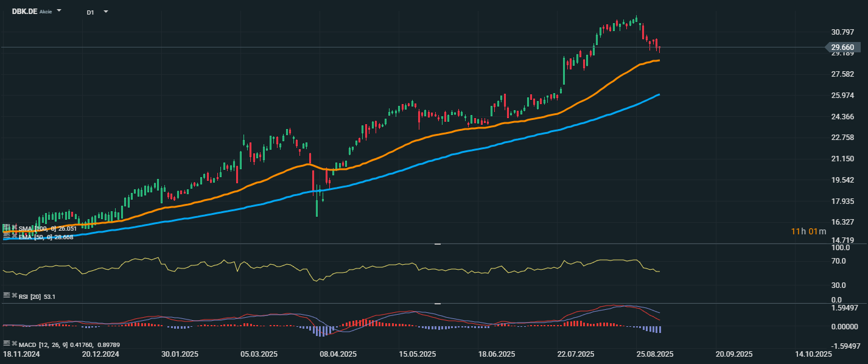Click the D1 interval label
The width and height of the screenshot is (868, 364).
coord(90,12)
